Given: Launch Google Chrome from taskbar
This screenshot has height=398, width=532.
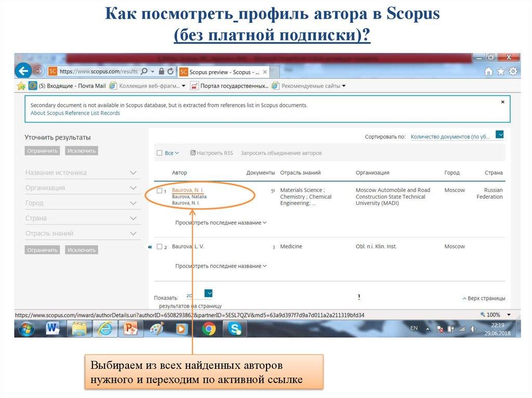Looking at the screenshot, I should (209, 329).
